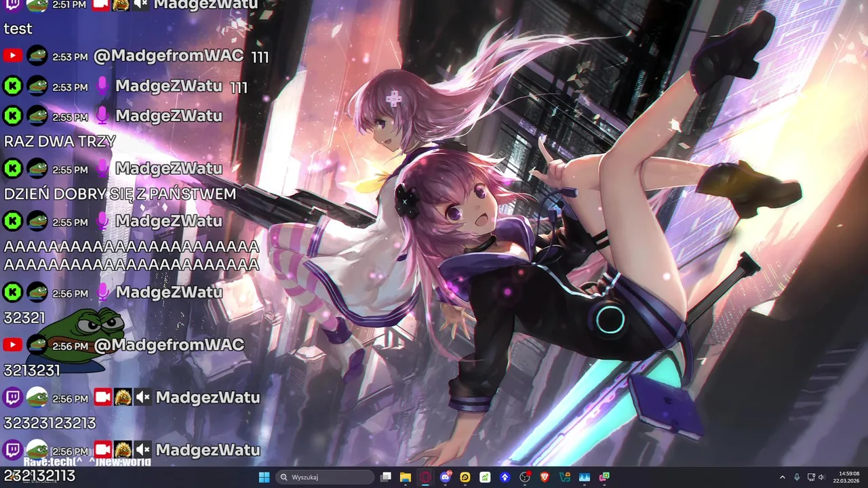Click Kick icon on the 2:53 PM MadgeZWatu row
Screen dimensions: 868x488
tap(12, 86)
